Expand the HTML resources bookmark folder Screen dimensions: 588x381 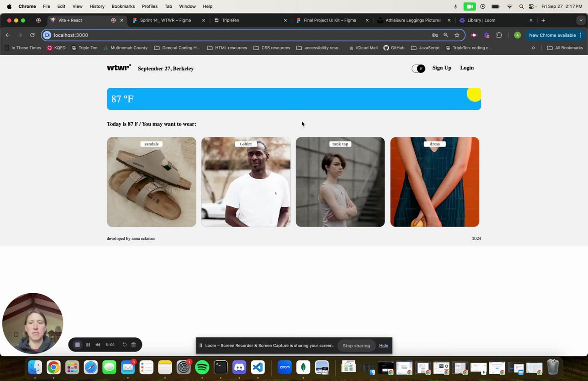pos(227,48)
